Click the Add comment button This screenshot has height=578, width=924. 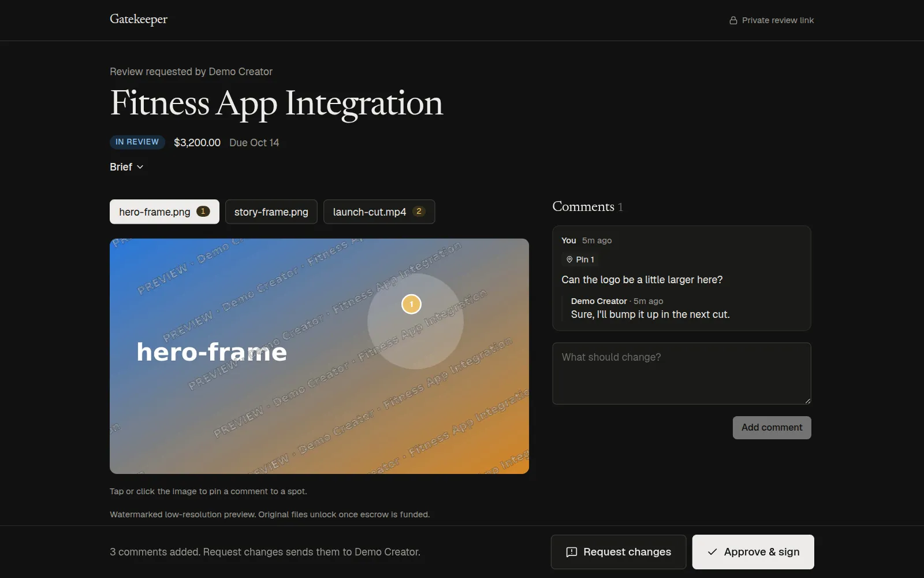click(x=772, y=428)
